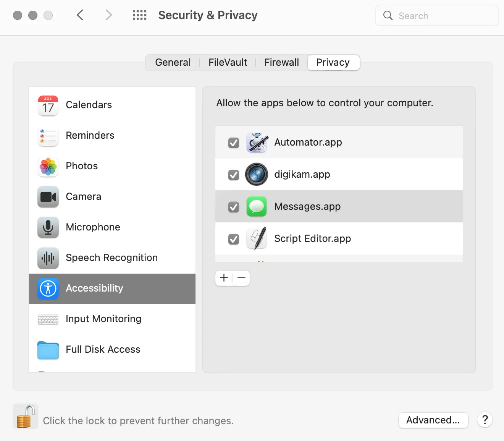Select the Camera icon in privacy list
Image resolution: width=504 pixels, height=441 pixels.
tap(48, 197)
